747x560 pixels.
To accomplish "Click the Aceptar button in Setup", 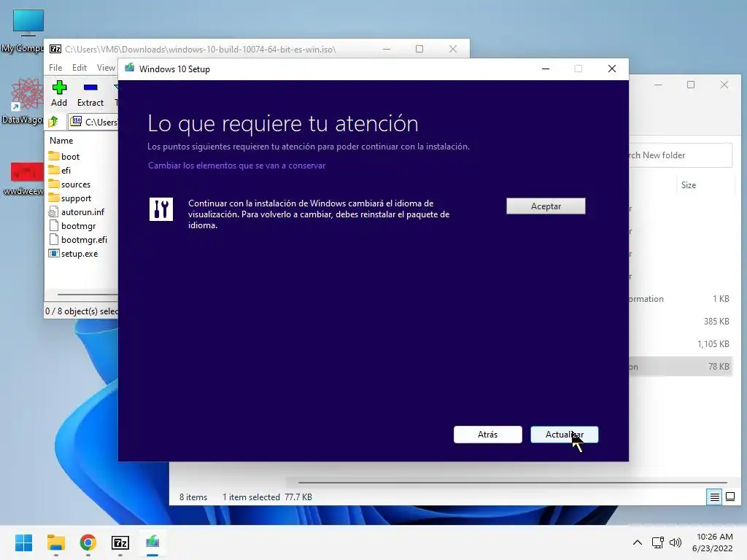I will (546, 206).
